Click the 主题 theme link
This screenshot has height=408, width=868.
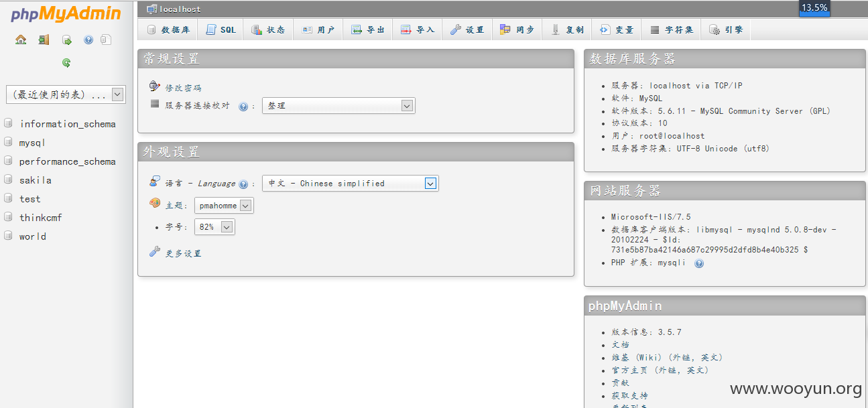[x=174, y=206]
